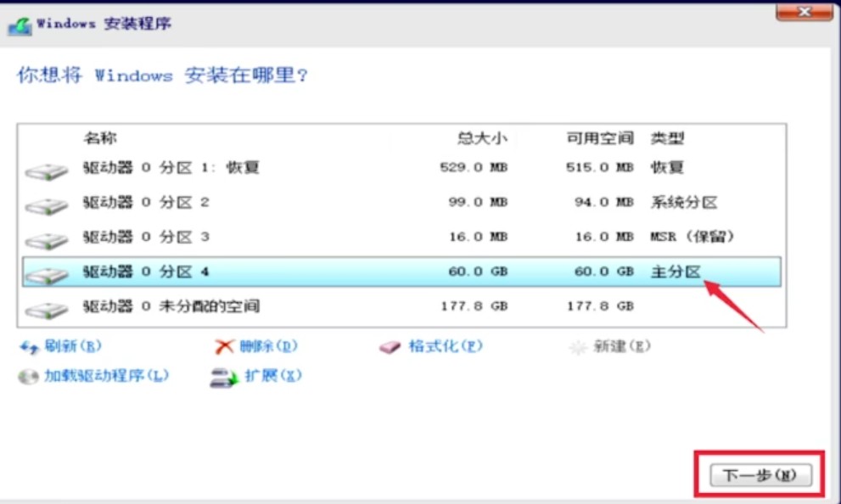Click the extend drive icon beside 扩展
The width and height of the screenshot is (841, 504).
tap(224, 378)
